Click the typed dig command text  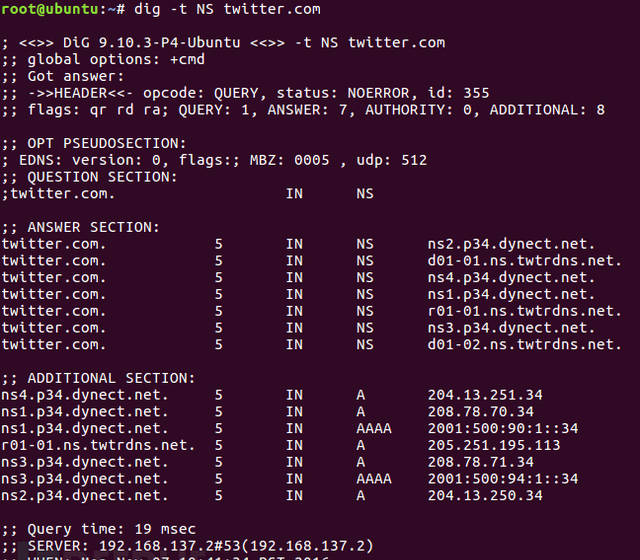tap(227, 9)
